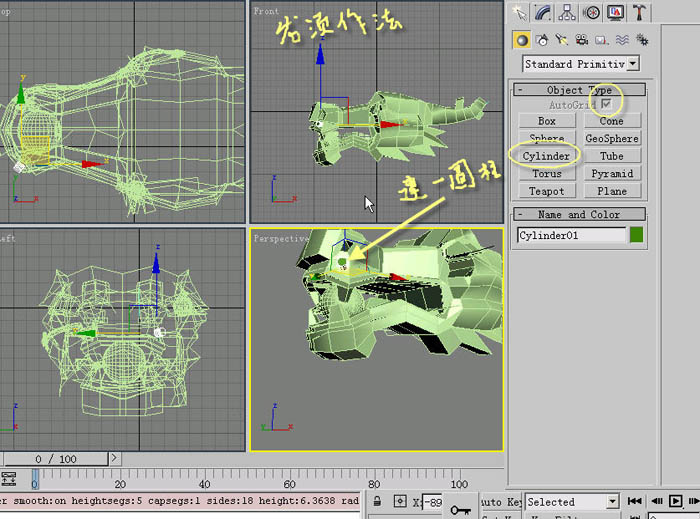Select the Geometry category icon
This screenshot has height=519, width=700.
click(521, 40)
